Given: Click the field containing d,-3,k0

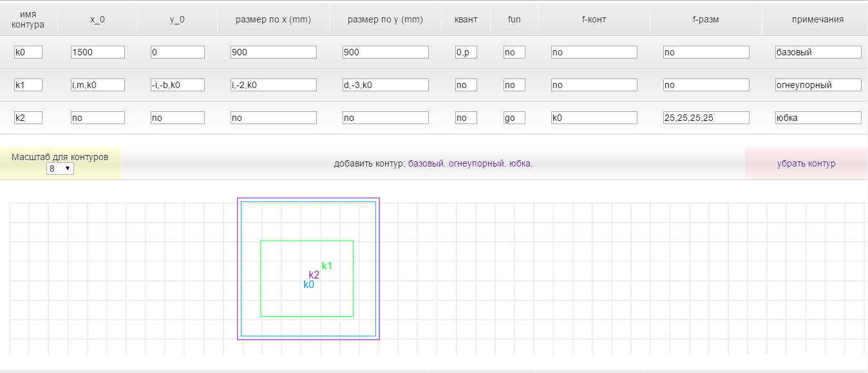Looking at the screenshot, I should [x=386, y=85].
